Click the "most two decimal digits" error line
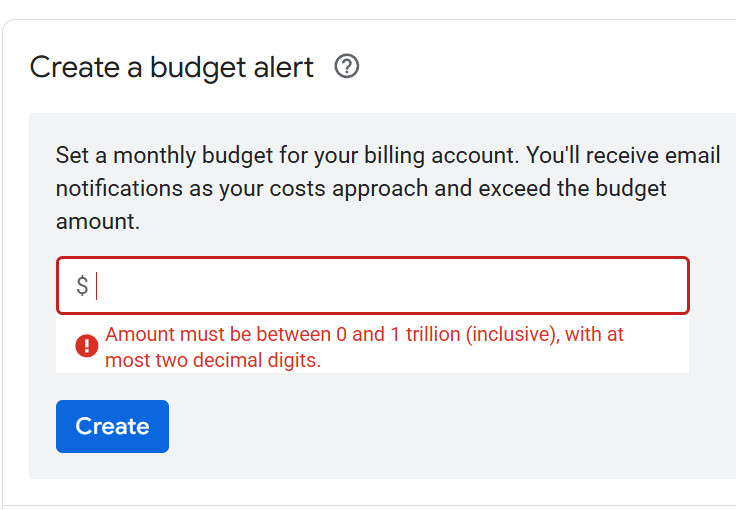The width and height of the screenshot is (736, 510). (x=213, y=360)
